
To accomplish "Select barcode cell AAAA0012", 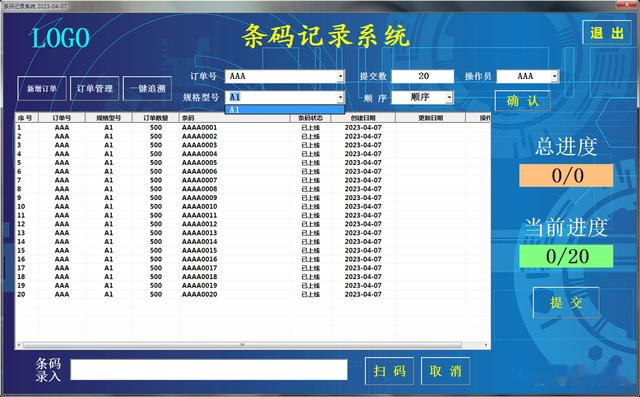I will (x=200, y=224).
